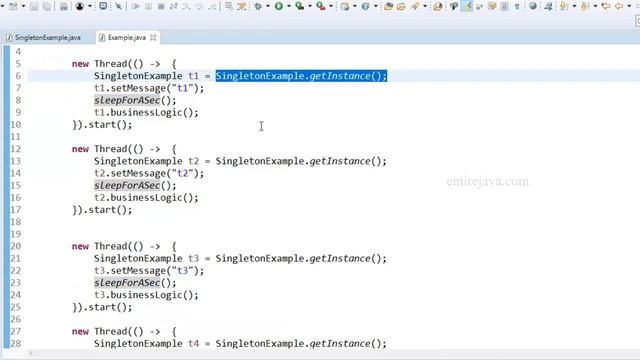Image resolution: width=640 pixels, height=360 pixels.
Task: Click t1.setMessage("t1") on line 7
Action: 149,88
